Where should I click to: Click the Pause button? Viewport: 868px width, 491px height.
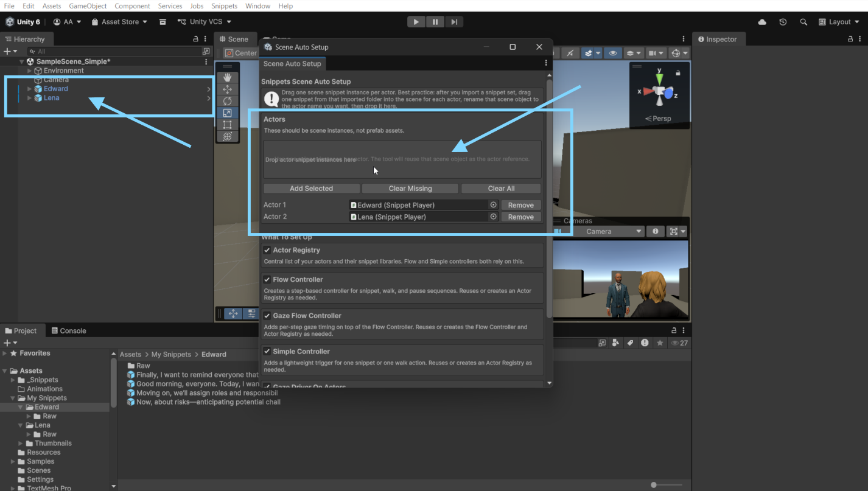pos(435,22)
